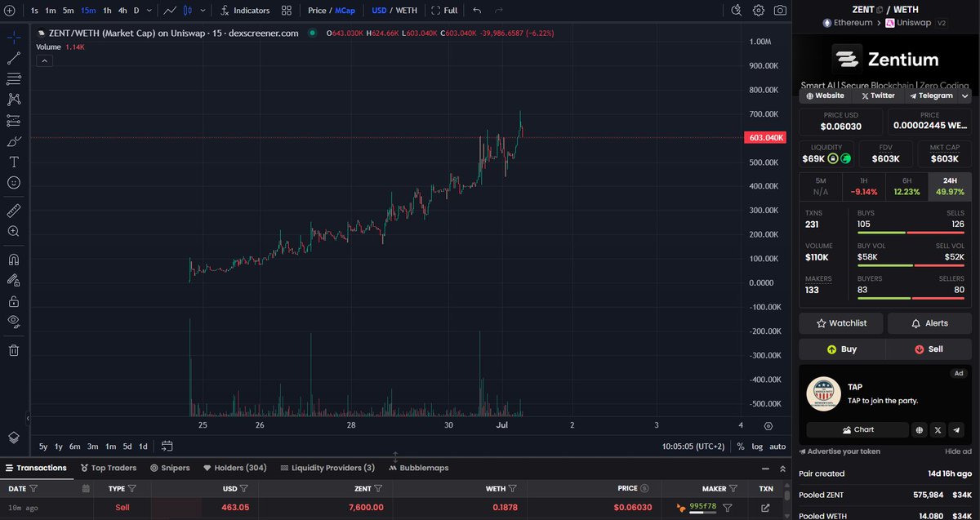
Task: Expand more social links chevron
Action: [x=964, y=96]
